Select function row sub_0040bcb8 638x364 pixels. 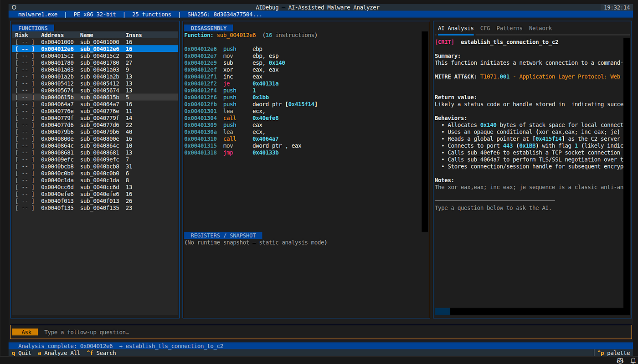95,166
